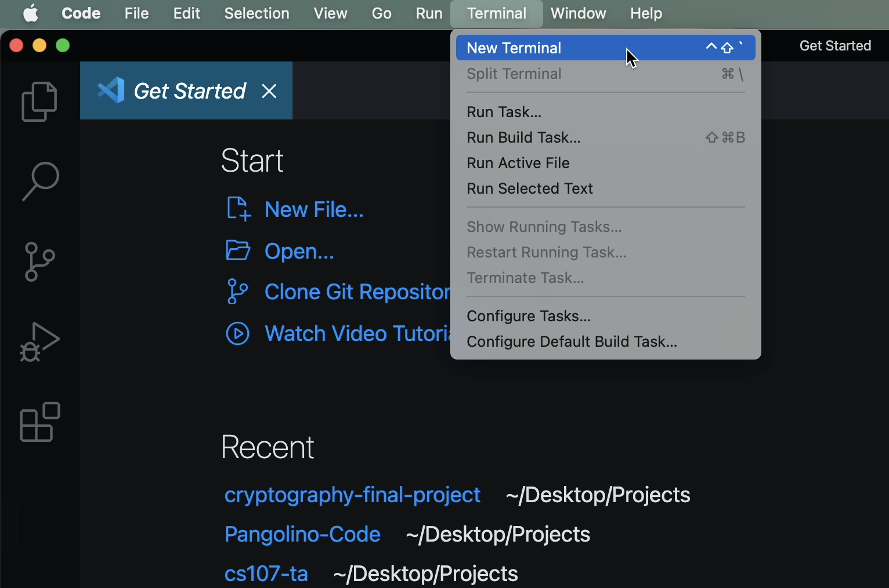Open the Apple menu
Screen dimensions: 889x588
(x=31, y=13)
